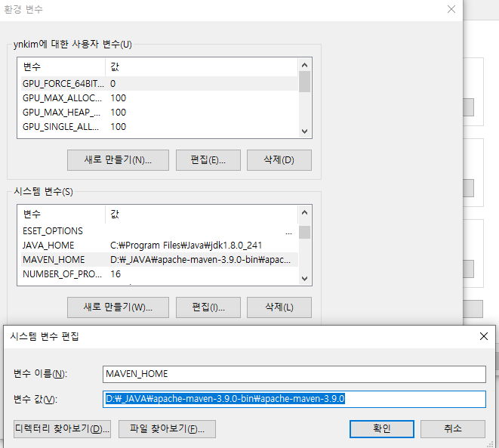Click JAVA_HOME value C:\Program Files\Java\jdk1.8.0_241
Image resolution: width=499 pixels, height=448 pixels.
(186, 246)
